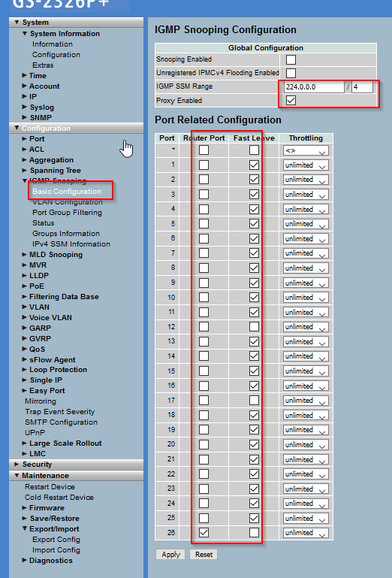Uncheck Router Port for port 26
The width and height of the screenshot is (392, 578).
click(x=204, y=533)
